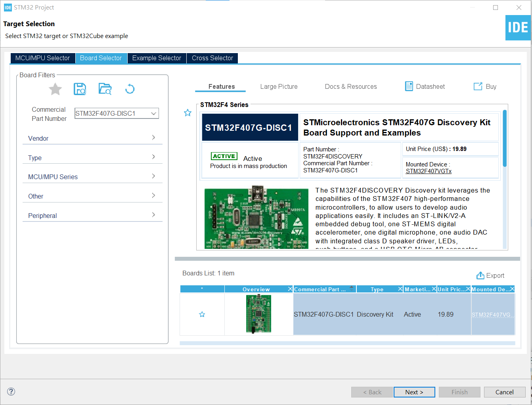Screen dimensions: 532x405
Task: Expand the Type filter section
Action: coord(92,157)
